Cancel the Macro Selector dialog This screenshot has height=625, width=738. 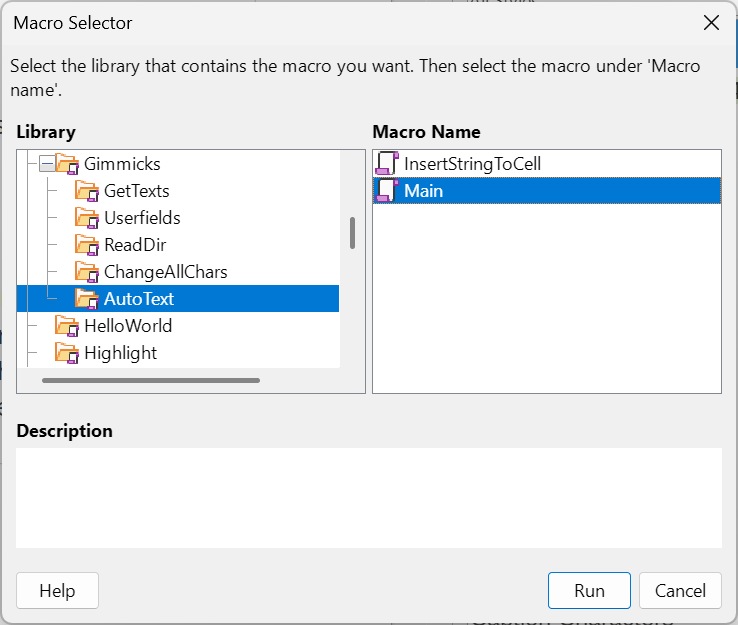click(x=680, y=591)
